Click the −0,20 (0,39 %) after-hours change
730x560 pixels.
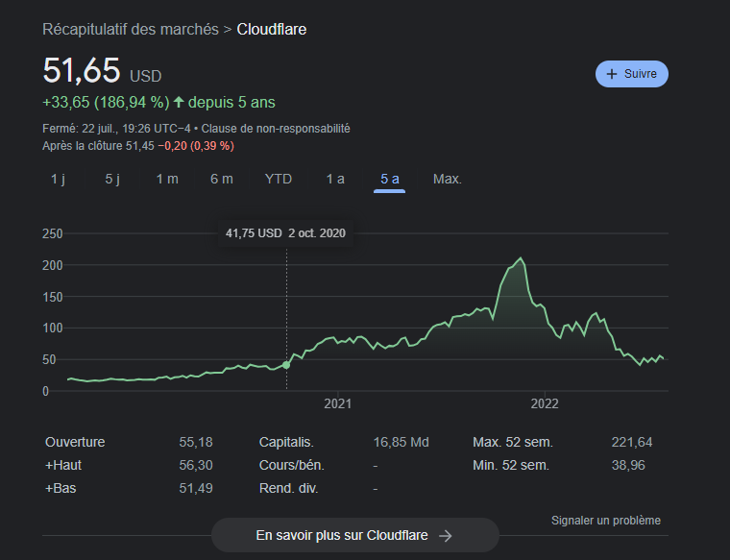point(196,146)
